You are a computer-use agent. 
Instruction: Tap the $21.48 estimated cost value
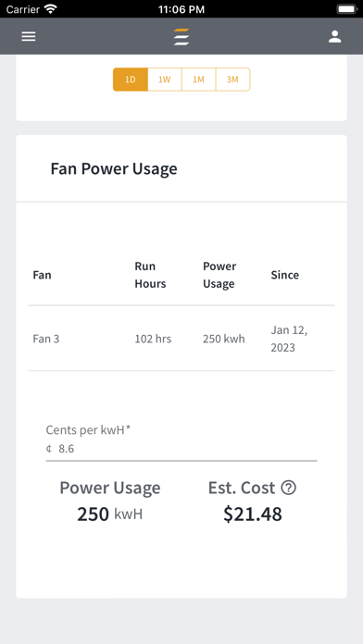point(253,514)
